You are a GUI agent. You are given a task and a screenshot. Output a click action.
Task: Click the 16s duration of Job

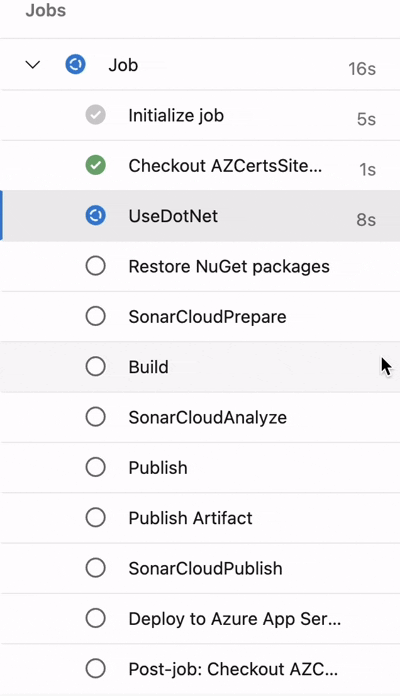point(362,69)
